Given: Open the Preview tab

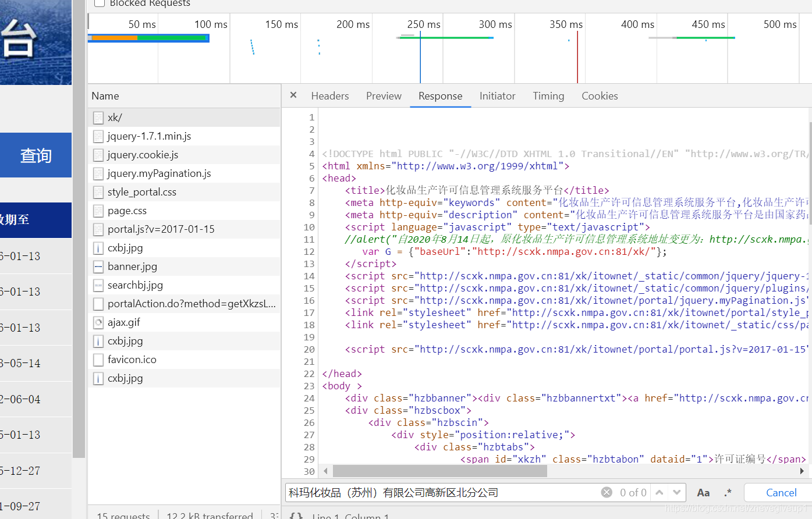Looking at the screenshot, I should pyautogui.click(x=384, y=96).
